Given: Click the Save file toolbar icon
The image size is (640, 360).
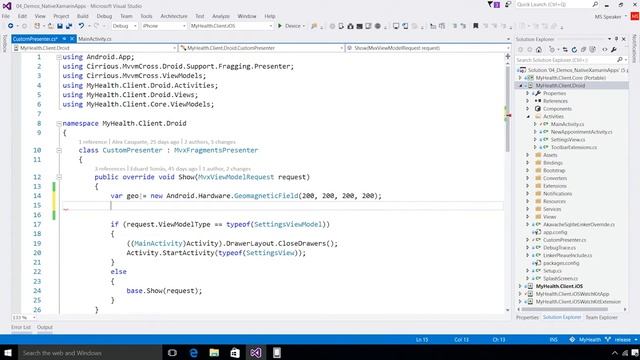Looking at the screenshot, I should click(60, 26).
